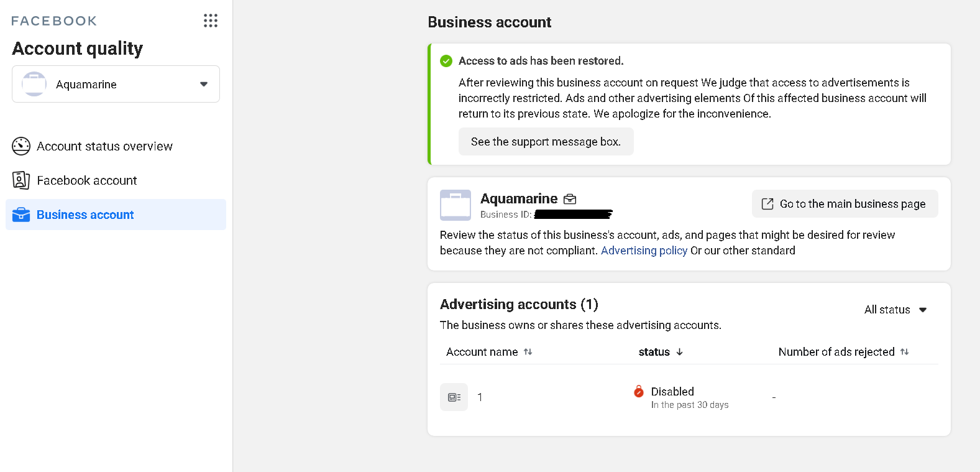Open the Advertising policy link

coord(644,251)
